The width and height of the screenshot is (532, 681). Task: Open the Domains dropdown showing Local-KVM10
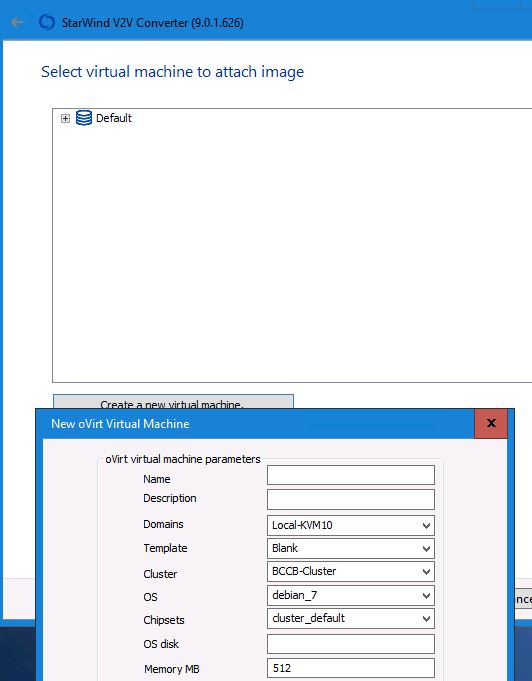[350, 526]
